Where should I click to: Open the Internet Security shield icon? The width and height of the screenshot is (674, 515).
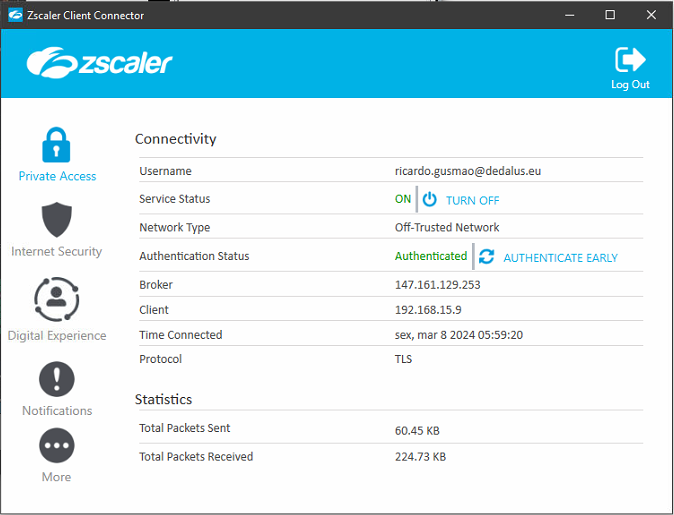(56, 219)
